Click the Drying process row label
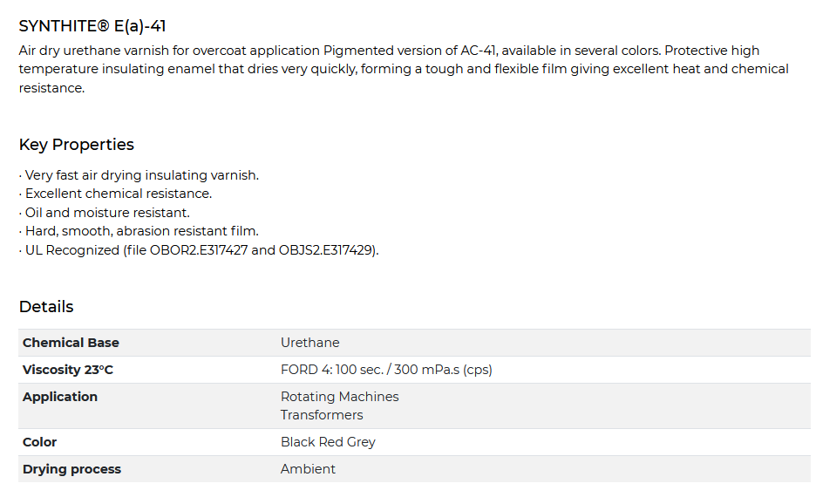The width and height of the screenshot is (816, 504). point(71,469)
